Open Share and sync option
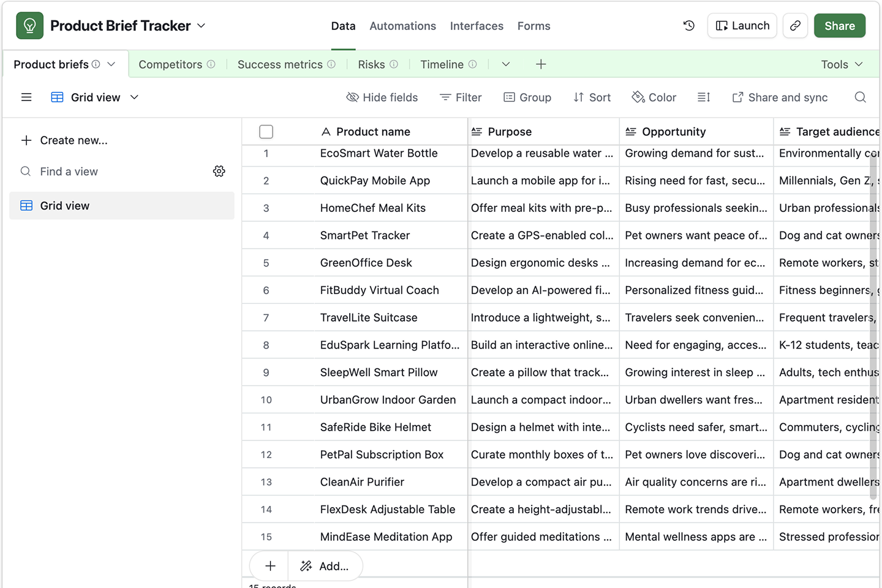 (x=780, y=97)
